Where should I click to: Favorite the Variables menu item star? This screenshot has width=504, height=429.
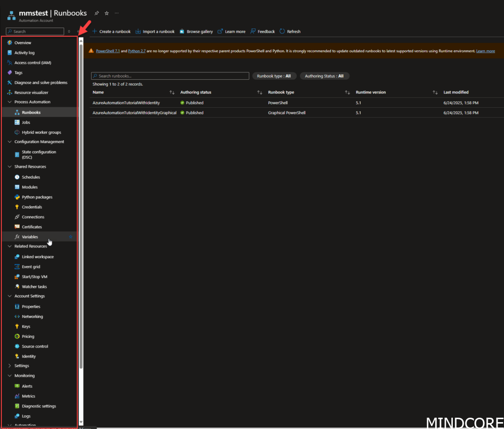pyautogui.click(x=70, y=237)
